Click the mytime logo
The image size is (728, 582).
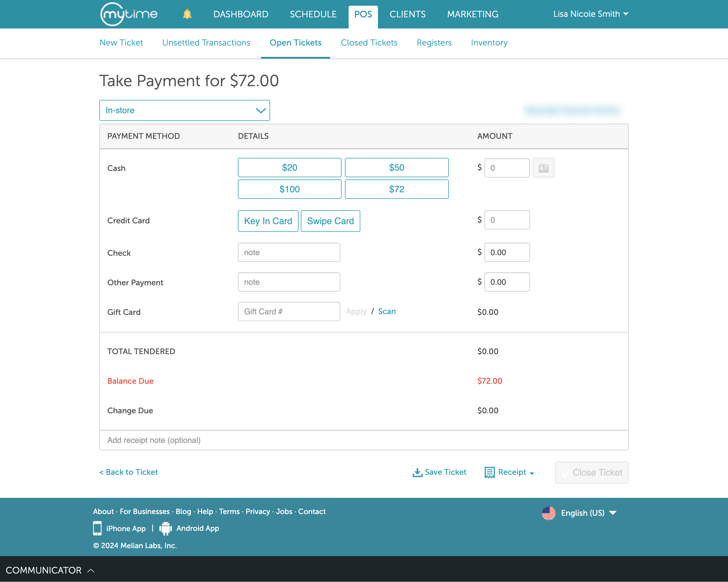tap(129, 14)
